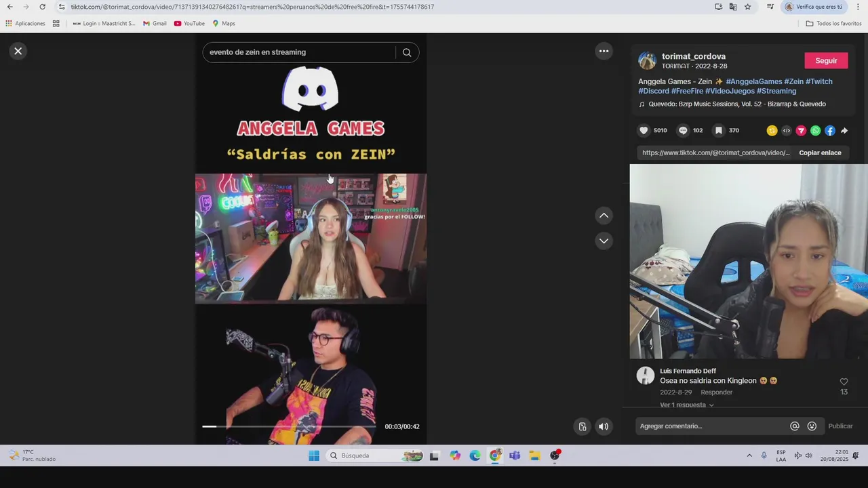Open emoji picker in comment box
This screenshot has height=488, width=868.
(x=812, y=426)
